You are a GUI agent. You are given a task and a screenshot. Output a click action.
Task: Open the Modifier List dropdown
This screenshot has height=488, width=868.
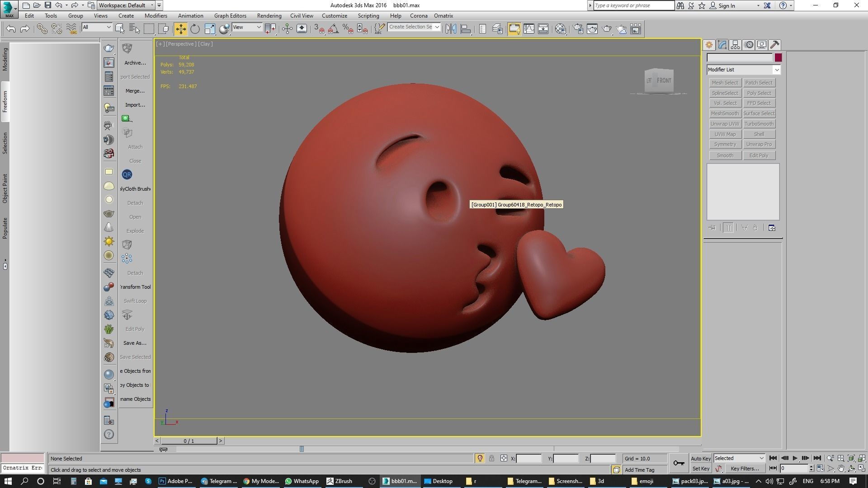pos(744,70)
